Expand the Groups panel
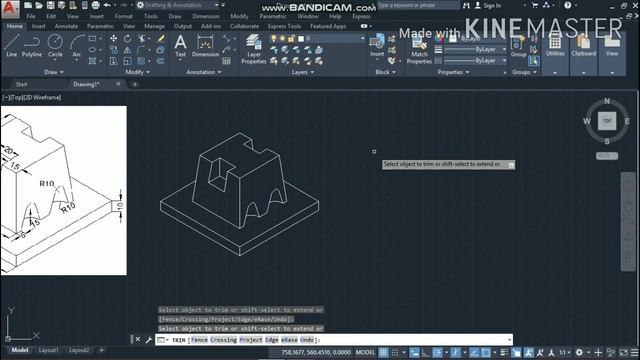 524,72
